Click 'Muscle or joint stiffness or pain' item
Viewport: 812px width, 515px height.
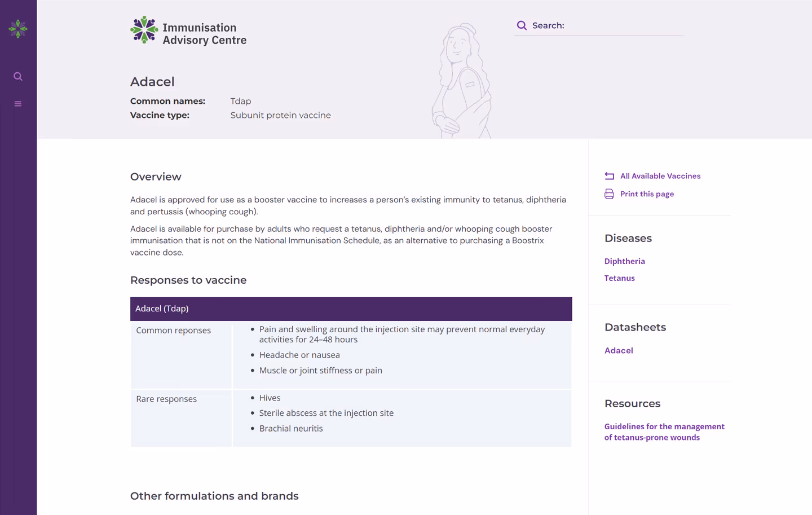(x=320, y=371)
